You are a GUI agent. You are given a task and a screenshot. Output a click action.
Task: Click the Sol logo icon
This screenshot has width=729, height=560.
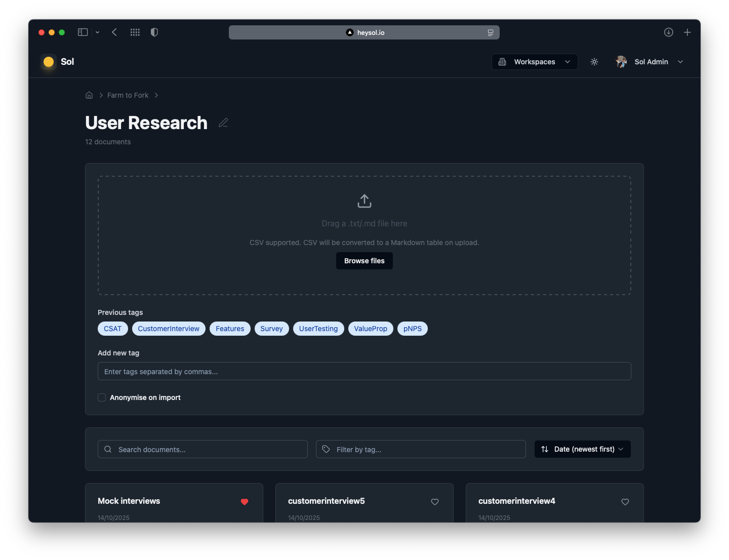tap(48, 62)
